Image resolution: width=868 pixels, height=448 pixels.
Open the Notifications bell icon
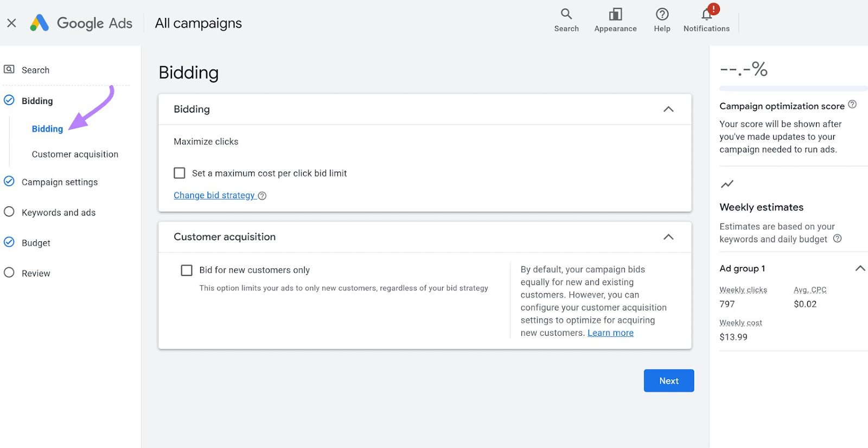pos(706,14)
